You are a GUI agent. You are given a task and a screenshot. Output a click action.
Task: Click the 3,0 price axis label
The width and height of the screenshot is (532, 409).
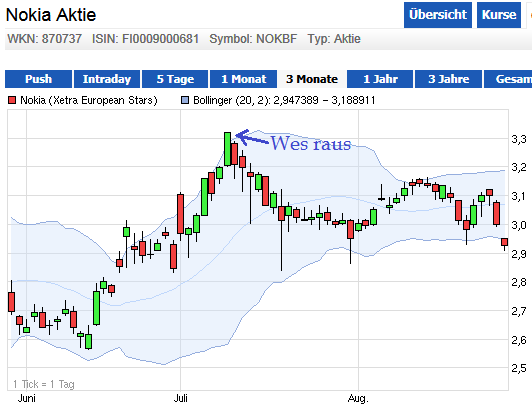pos(519,225)
